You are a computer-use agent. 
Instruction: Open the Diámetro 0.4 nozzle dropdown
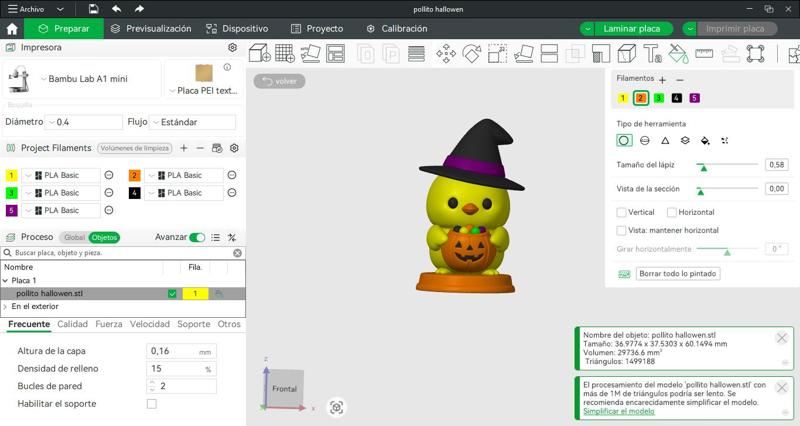pyautogui.click(x=84, y=122)
